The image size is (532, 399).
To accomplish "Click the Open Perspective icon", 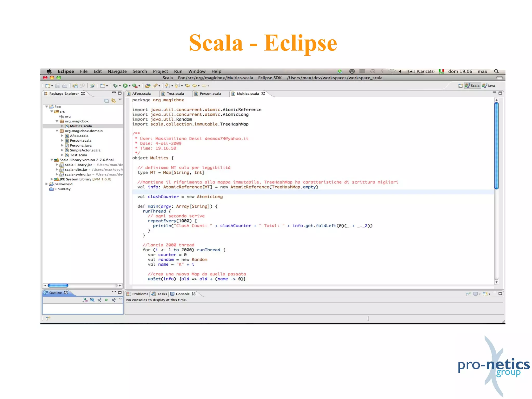I will 460,86.
